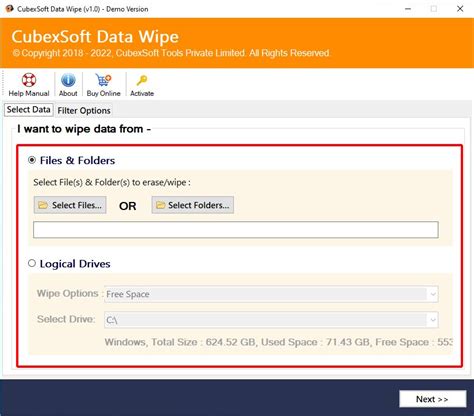Click the 'I want to wipe data from -' heading

click(x=84, y=129)
